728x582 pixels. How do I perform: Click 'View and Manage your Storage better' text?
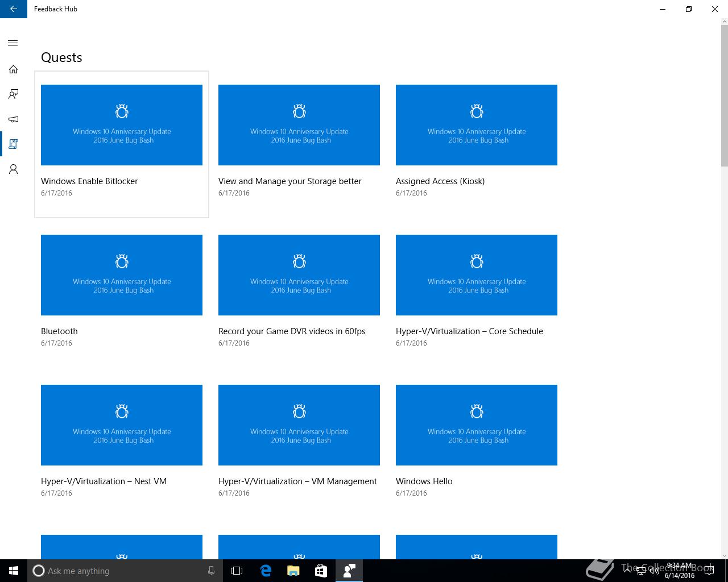(290, 181)
